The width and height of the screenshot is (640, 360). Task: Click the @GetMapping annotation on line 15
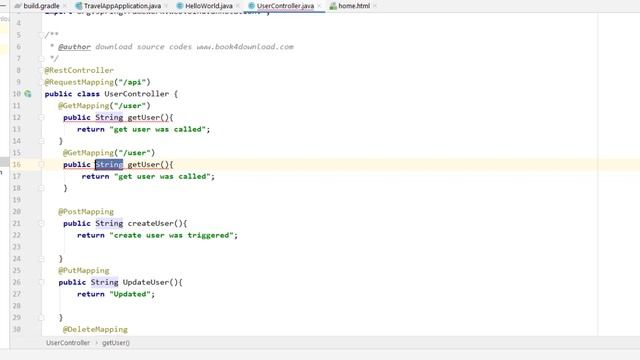coord(88,153)
